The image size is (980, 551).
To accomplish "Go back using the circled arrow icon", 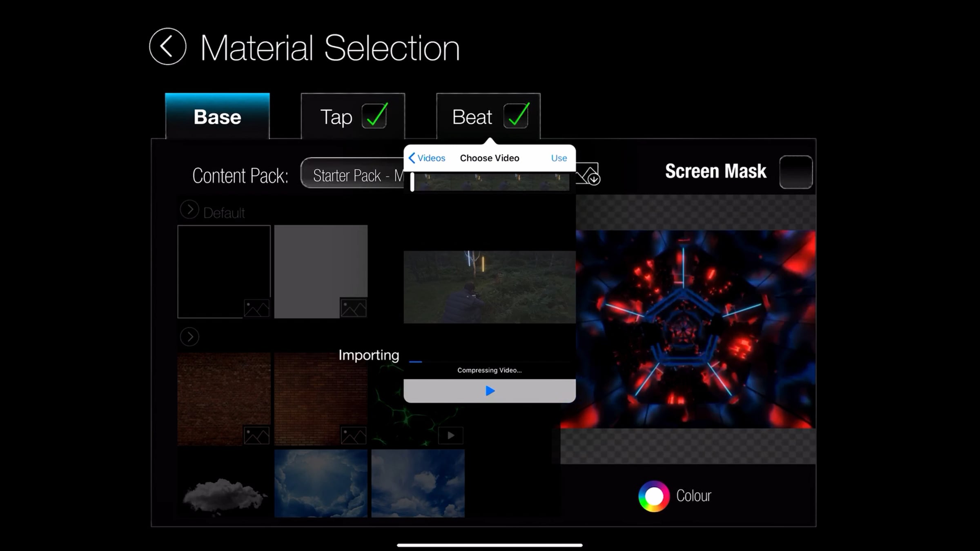I will point(167,47).
